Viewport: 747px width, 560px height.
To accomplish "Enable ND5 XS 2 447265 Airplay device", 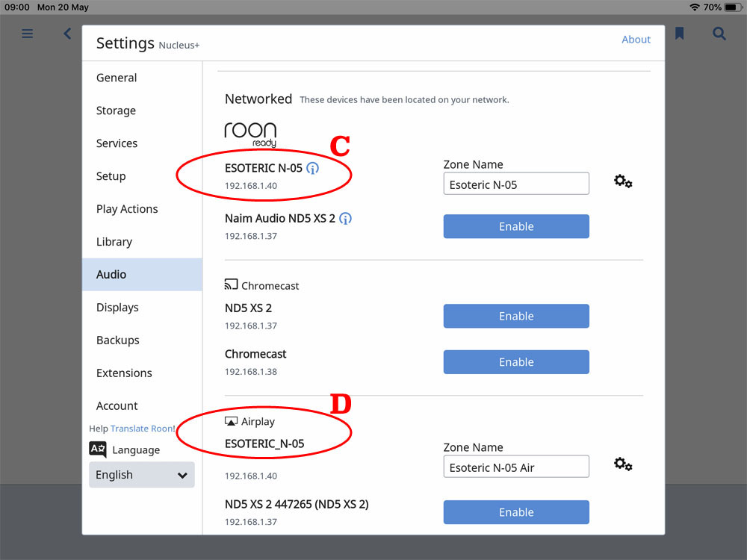I will (x=516, y=512).
